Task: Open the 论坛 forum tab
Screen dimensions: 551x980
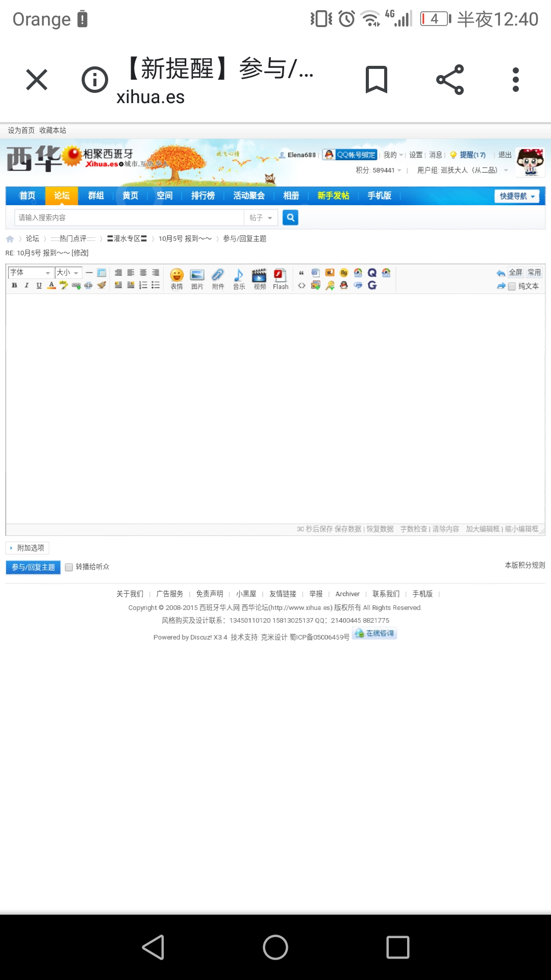Action: pyautogui.click(x=62, y=195)
